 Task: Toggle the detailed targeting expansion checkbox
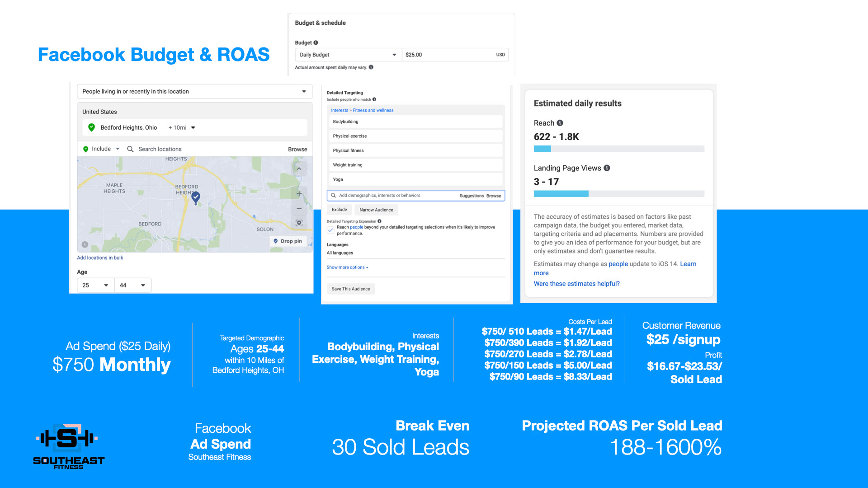pos(330,230)
